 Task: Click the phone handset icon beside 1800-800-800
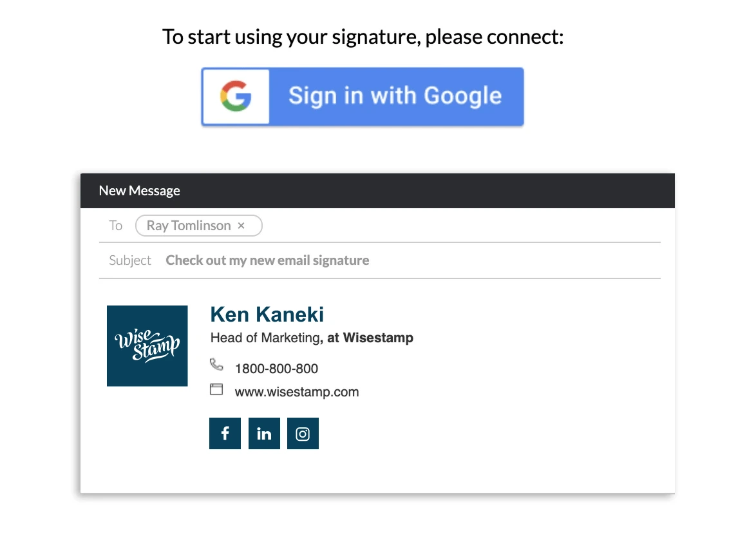click(216, 365)
